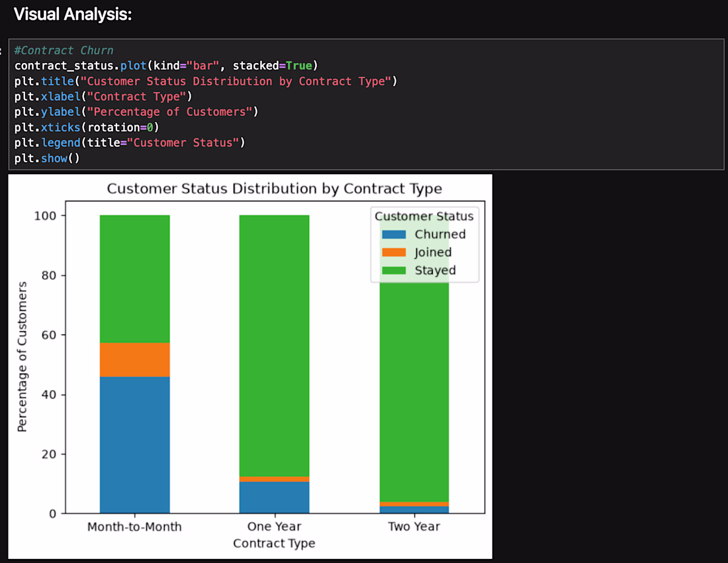Click the plt.xticks(rotation=0) code line
728x563 pixels.
86,127
